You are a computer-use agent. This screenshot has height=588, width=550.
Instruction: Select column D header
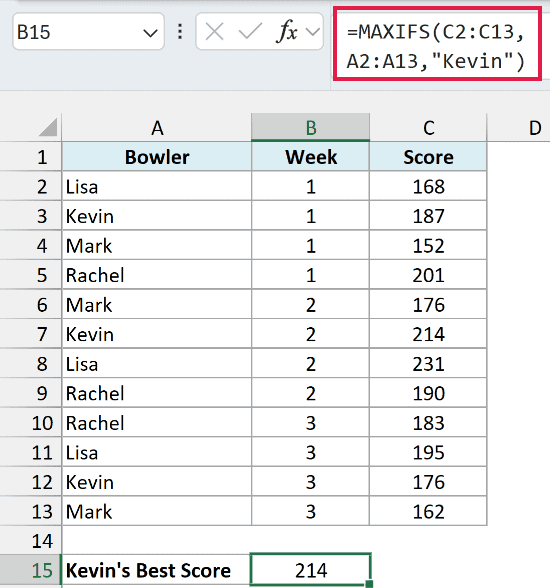tap(535, 128)
